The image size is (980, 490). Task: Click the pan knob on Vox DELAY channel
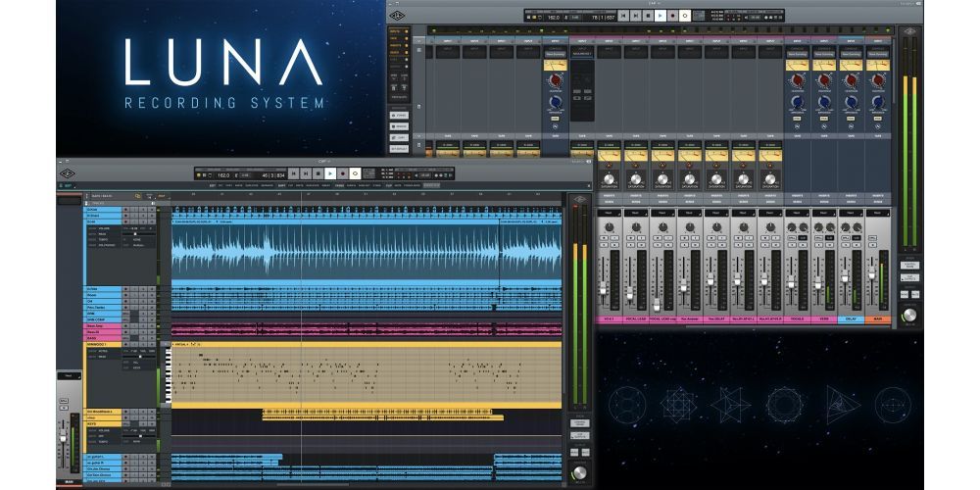tap(717, 227)
